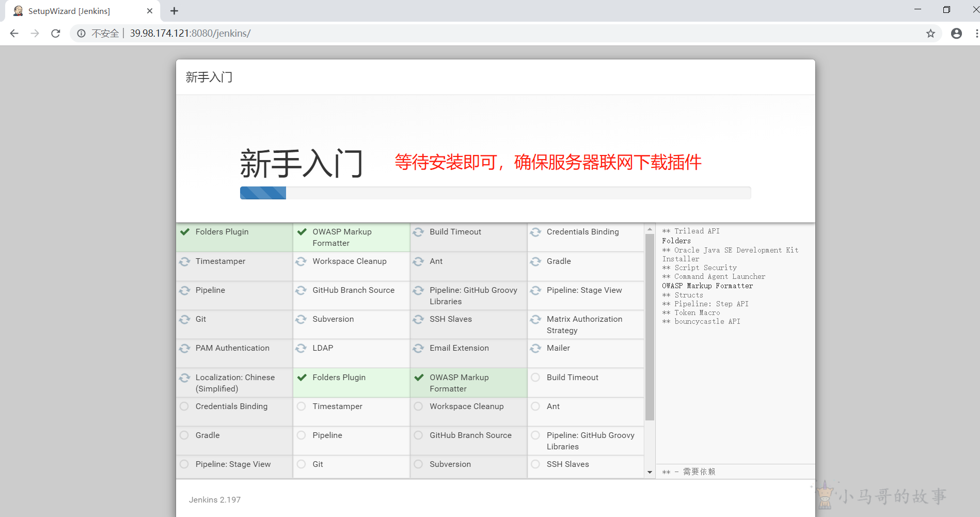Click the address bar URL field
The width and height of the screenshot is (980, 517).
click(506, 34)
